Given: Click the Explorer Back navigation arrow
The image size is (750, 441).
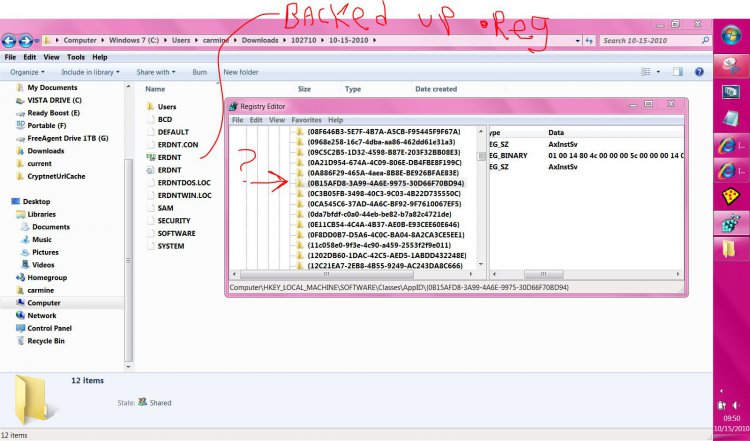Looking at the screenshot, I should tap(9, 41).
